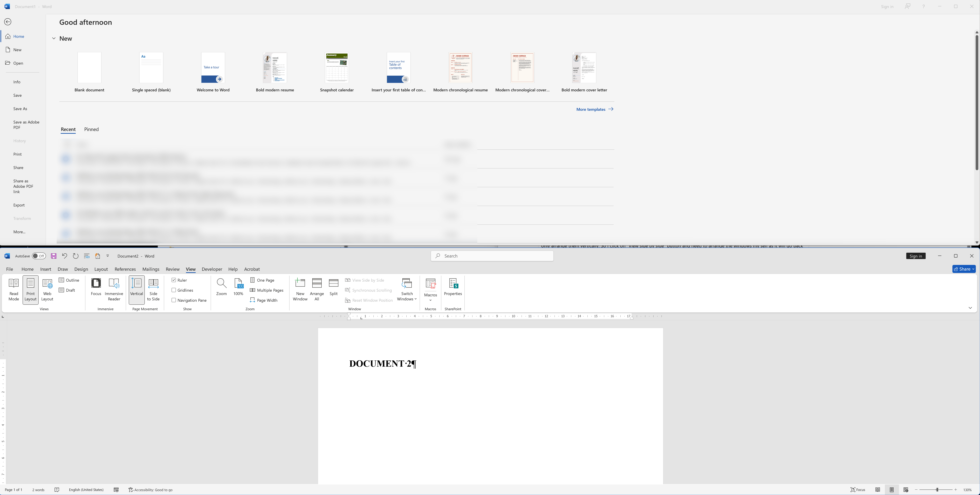Enable Side to Side page movement
This screenshot has height=495, width=980.
pyautogui.click(x=154, y=289)
